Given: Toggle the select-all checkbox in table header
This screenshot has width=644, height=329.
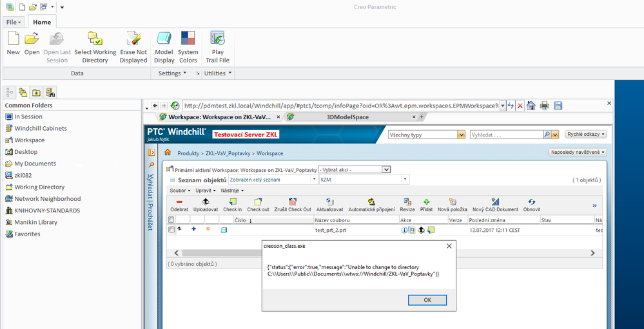Looking at the screenshot, I should (171, 220).
